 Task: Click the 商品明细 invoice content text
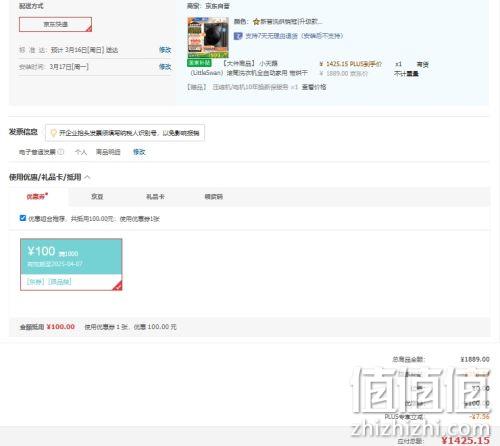coord(108,152)
